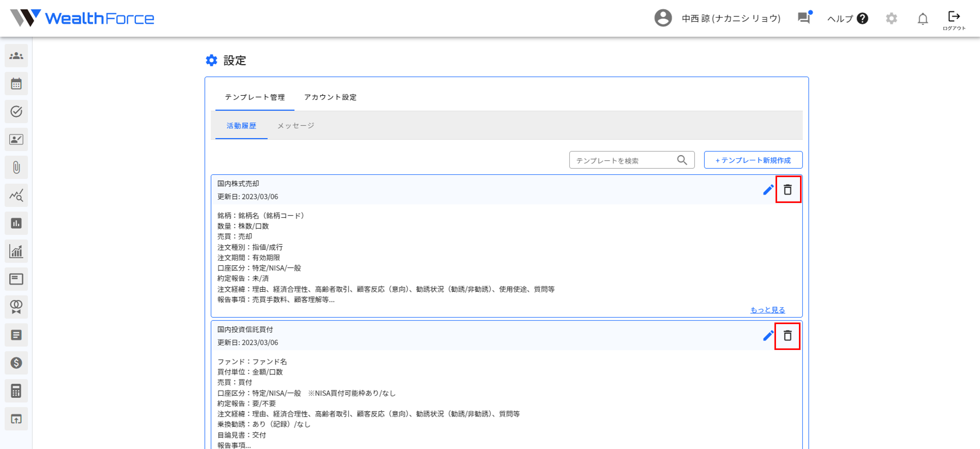Edit the 国内株式売却 template
Image resolution: width=980 pixels, height=449 pixels.
tap(768, 190)
